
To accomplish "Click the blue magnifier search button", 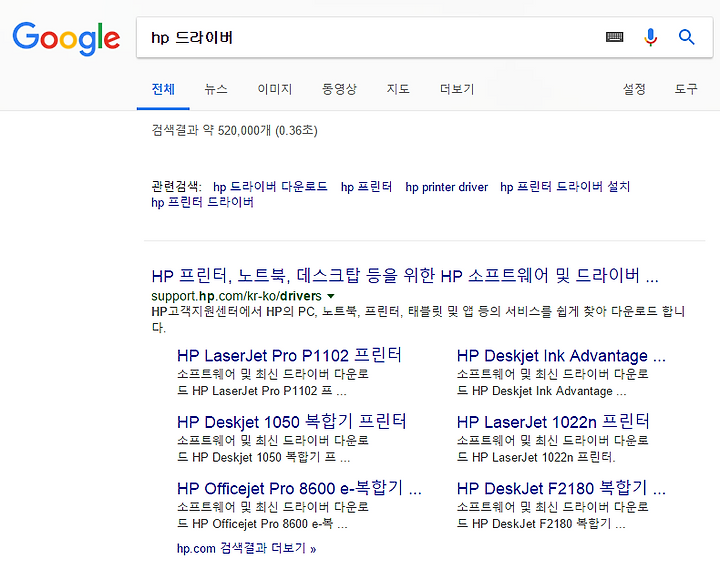I will [x=686, y=37].
